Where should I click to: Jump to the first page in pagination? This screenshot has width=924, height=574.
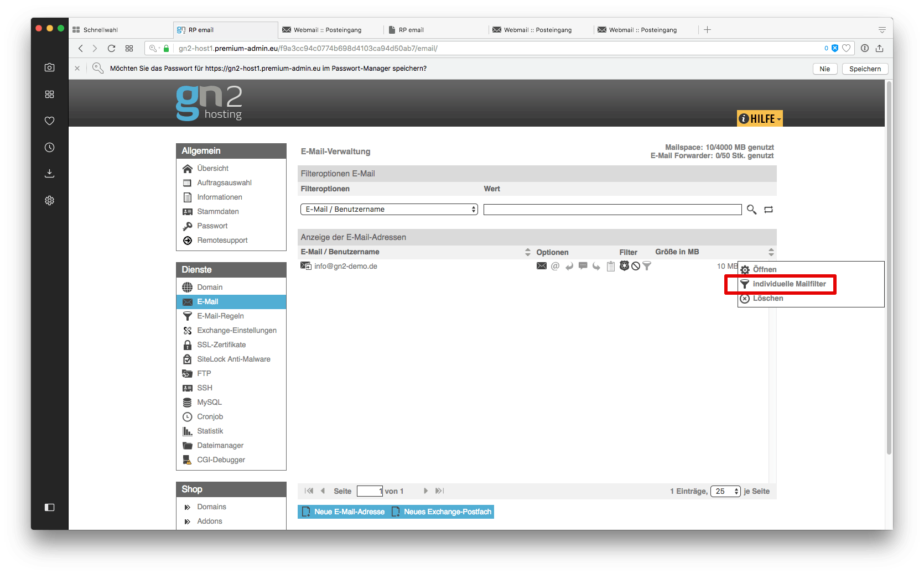(x=309, y=491)
